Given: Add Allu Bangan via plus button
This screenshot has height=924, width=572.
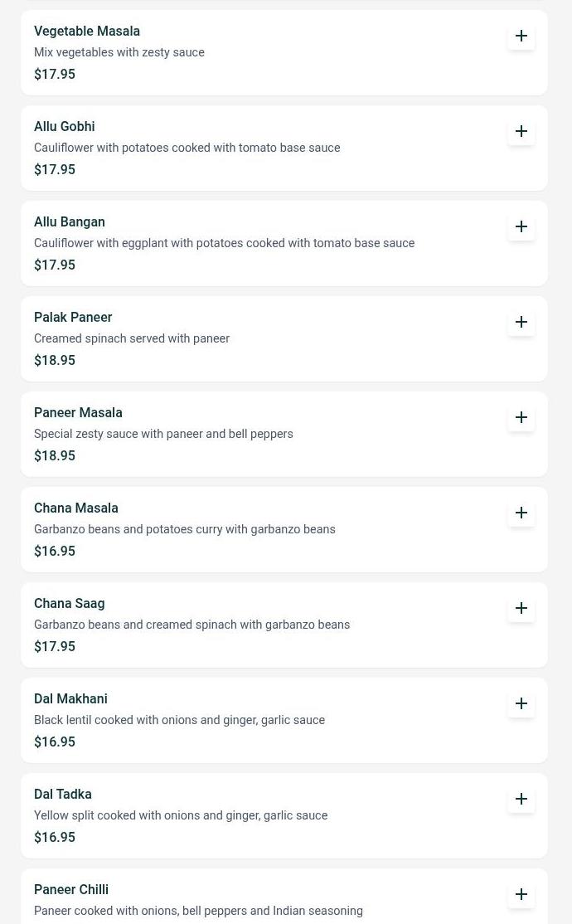Looking at the screenshot, I should (x=521, y=227).
